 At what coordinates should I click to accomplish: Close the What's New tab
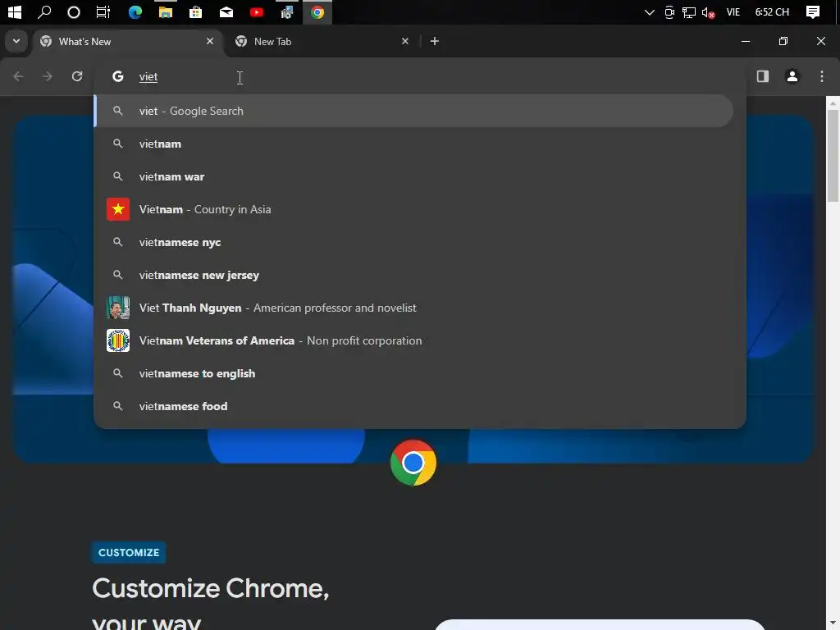[210, 41]
